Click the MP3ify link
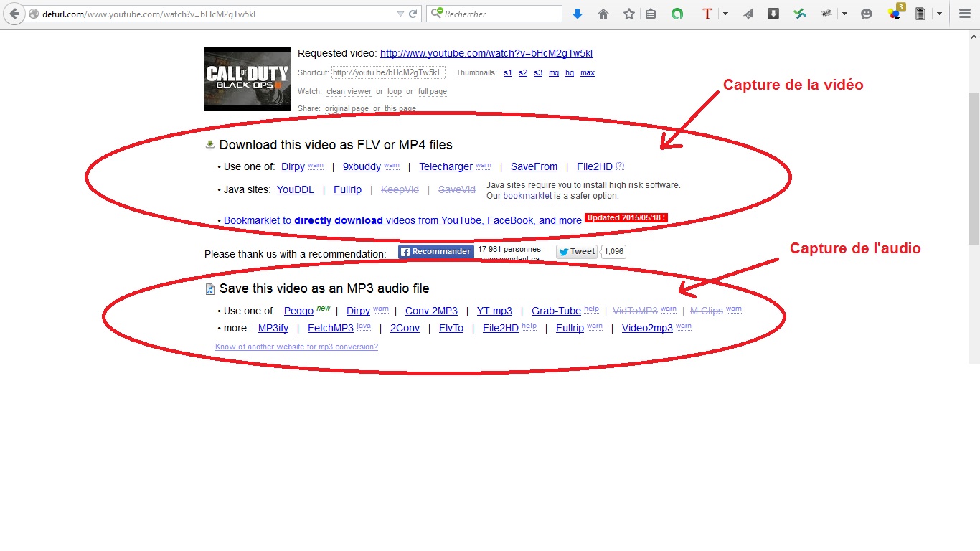Image resolution: width=980 pixels, height=551 pixels. pos(273,328)
